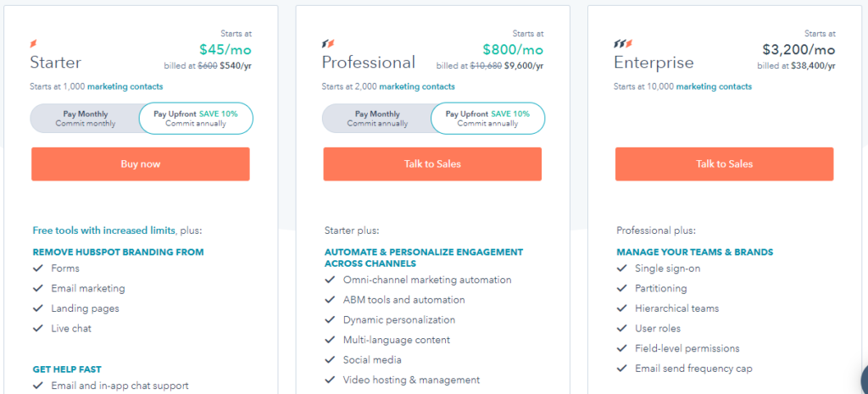Viewport: 868px width, 394px height.
Task: Click Talk to Sales under Professional
Action: [432, 164]
